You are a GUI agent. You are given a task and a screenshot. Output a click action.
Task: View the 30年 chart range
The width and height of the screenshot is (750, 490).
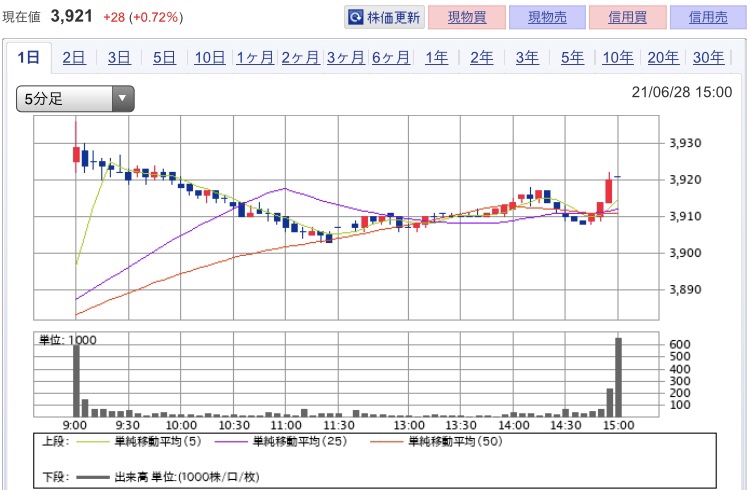tap(708, 58)
